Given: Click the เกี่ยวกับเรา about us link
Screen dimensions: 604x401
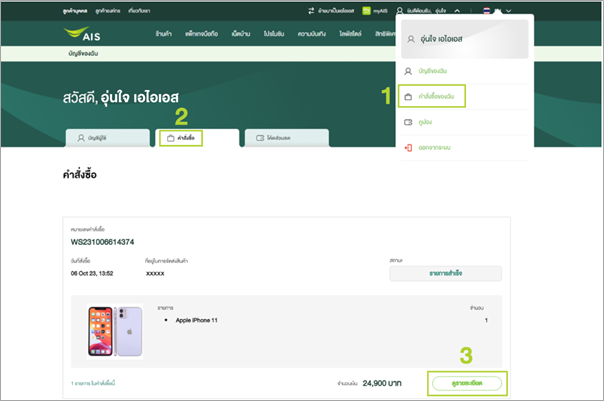Looking at the screenshot, I should (139, 11).
